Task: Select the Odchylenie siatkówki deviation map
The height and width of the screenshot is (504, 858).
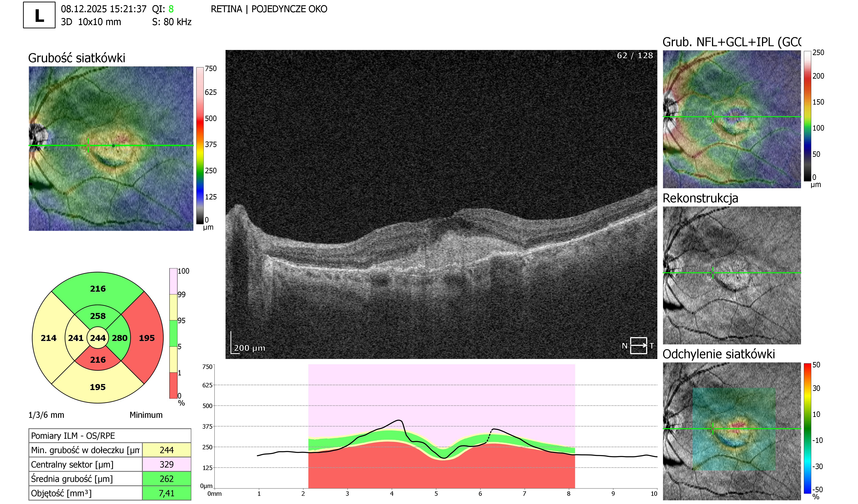Action: [732, 431]
